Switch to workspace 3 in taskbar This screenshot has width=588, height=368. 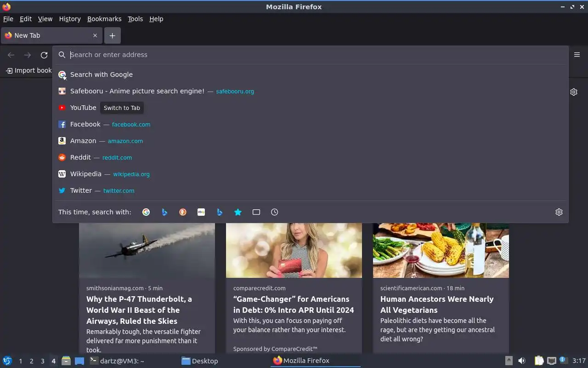coord(42,361)
